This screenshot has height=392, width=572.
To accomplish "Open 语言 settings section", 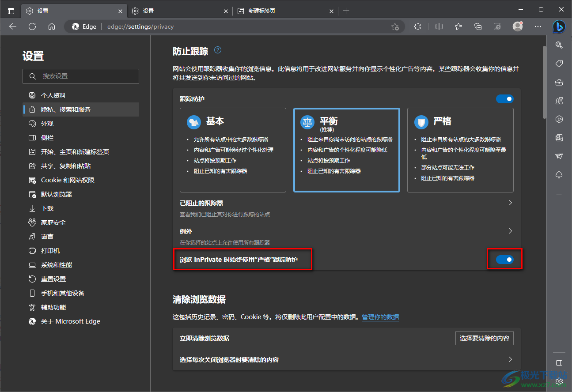I will click(81, 237).
